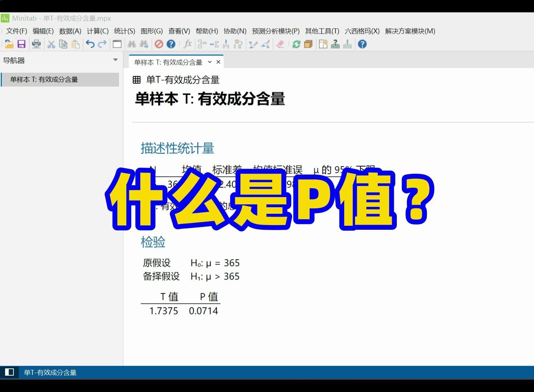Open the fx formula calculator
Screen dimensions: 534x392
[x=188, y=44]
